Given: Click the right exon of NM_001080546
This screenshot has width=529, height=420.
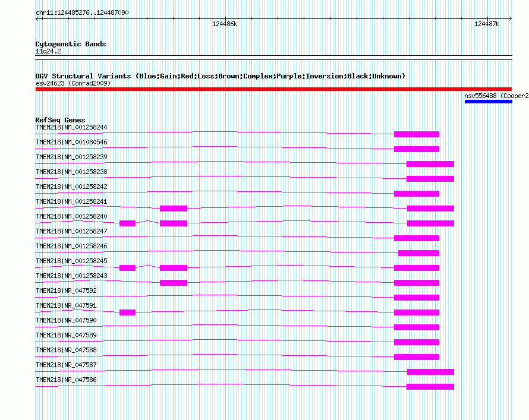Looking at the screenshot, I should [x=417, y=149].
